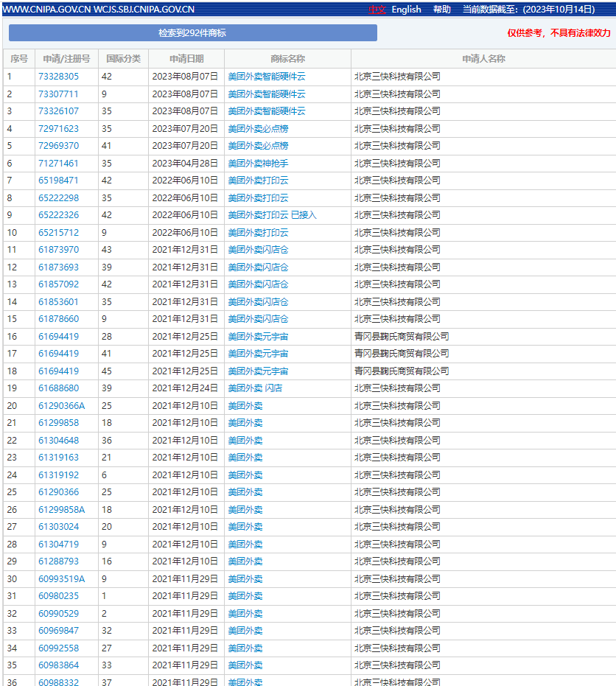Open registration number 61873970
The height and width of the screenshot is (686, 616).
[58, 250]
